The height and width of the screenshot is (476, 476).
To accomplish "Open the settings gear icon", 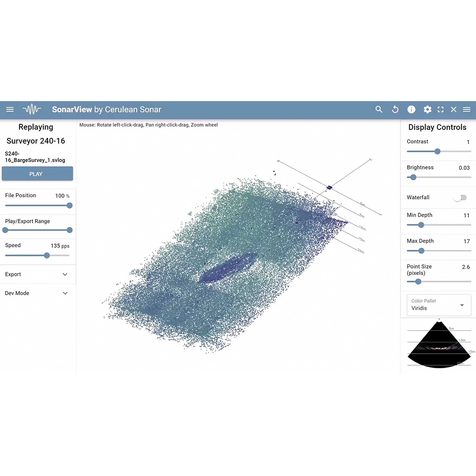I will pyautogui.click(x=427, y=109).
